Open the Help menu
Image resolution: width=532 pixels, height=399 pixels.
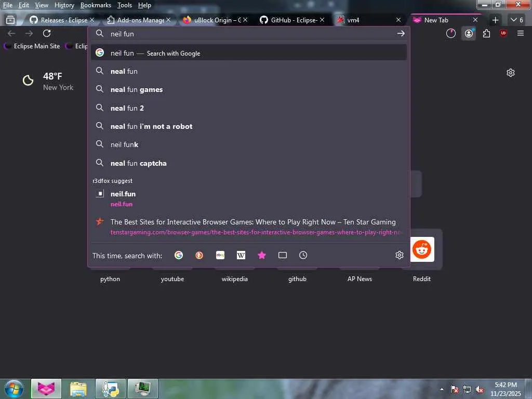coord(144,5)
